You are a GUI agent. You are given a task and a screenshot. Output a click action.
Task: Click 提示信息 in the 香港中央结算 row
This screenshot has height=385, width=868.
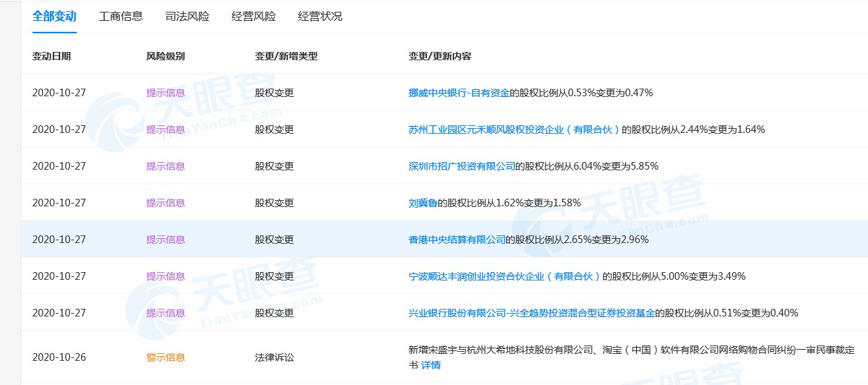(165, 239)
